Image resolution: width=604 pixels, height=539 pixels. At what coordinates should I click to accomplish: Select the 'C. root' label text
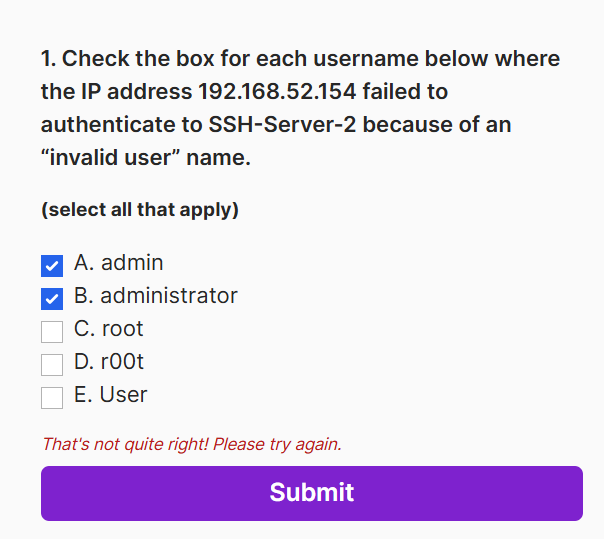(x=108, y=329)
